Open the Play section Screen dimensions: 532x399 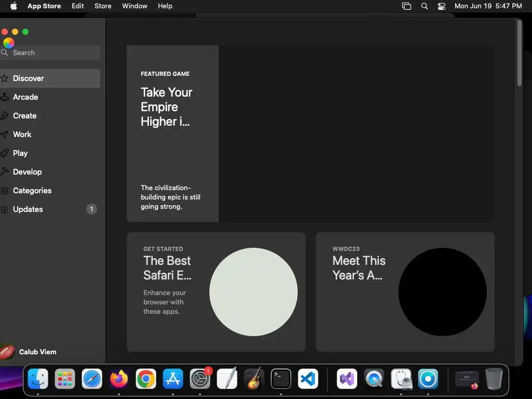coord(50,153)
